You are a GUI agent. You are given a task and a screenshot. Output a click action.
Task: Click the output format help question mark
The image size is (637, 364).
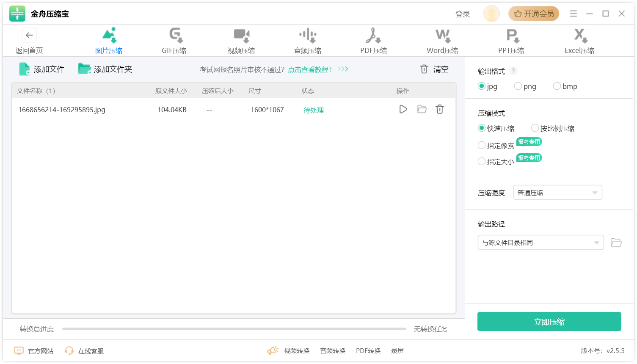[x=513, y=71]
